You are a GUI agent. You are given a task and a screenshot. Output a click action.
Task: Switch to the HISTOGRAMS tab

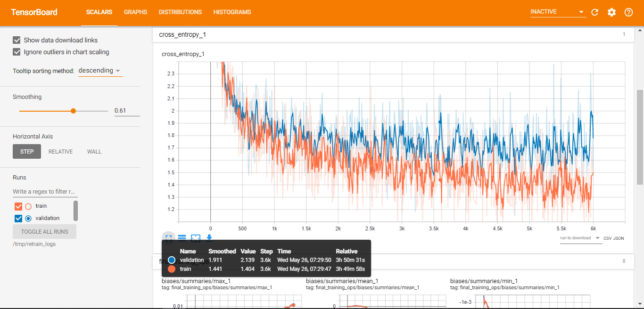(232, 12)
